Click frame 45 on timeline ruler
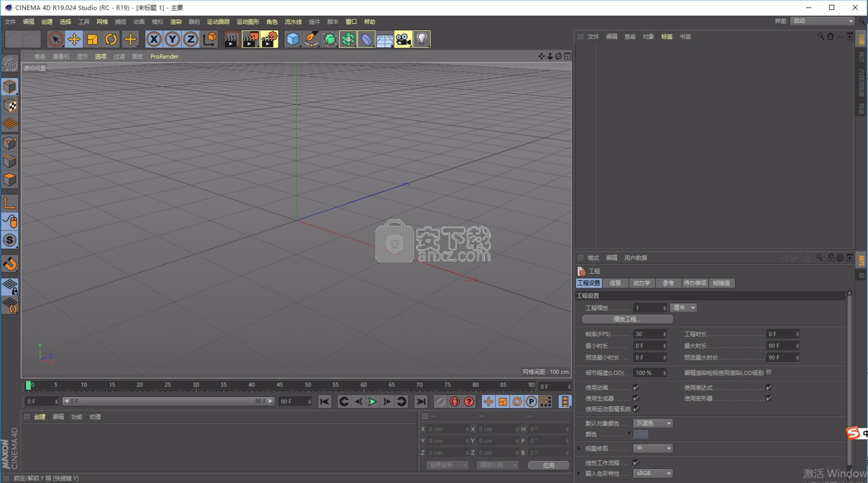 click(x=280, y=385)
